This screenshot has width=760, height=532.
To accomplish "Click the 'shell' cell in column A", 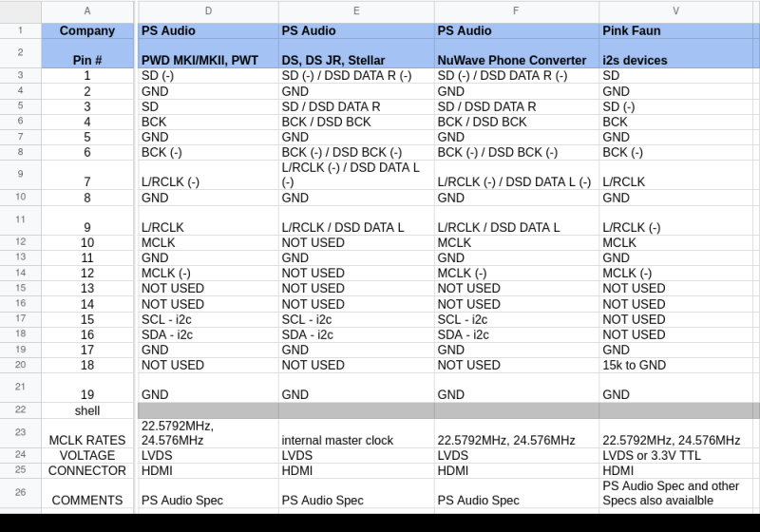I will (x=87, y=410).
